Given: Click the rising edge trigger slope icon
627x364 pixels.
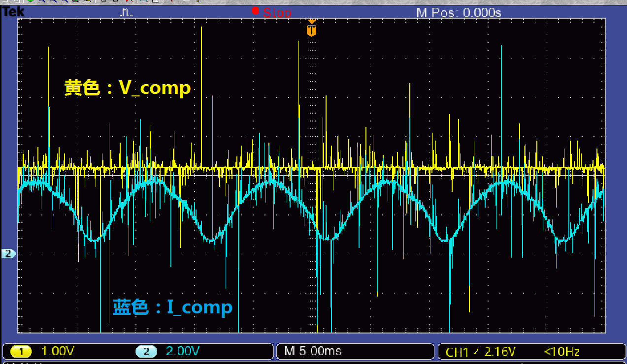Looking at the screenshot, I should coord(476,352).
